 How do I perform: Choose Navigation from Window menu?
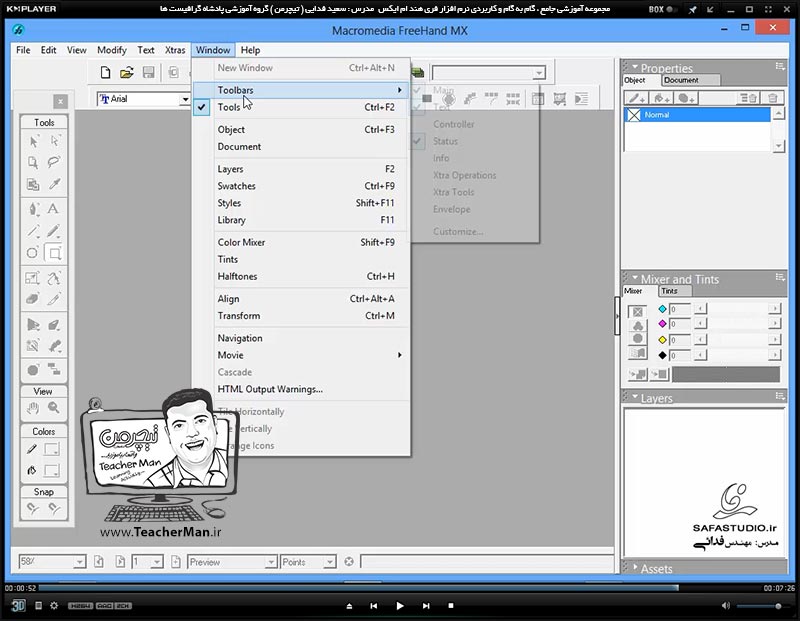pyautogui.click(x=301, y=338)
